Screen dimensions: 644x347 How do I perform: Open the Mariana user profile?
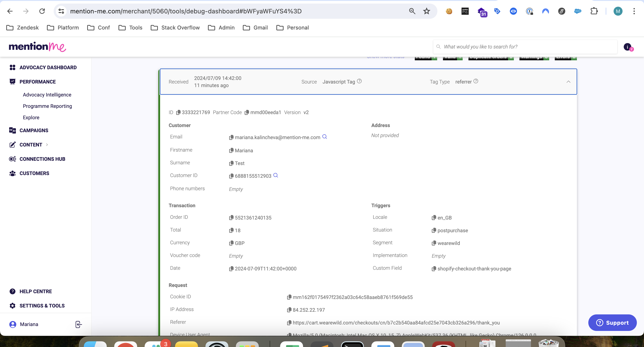(x=24, y=324)
